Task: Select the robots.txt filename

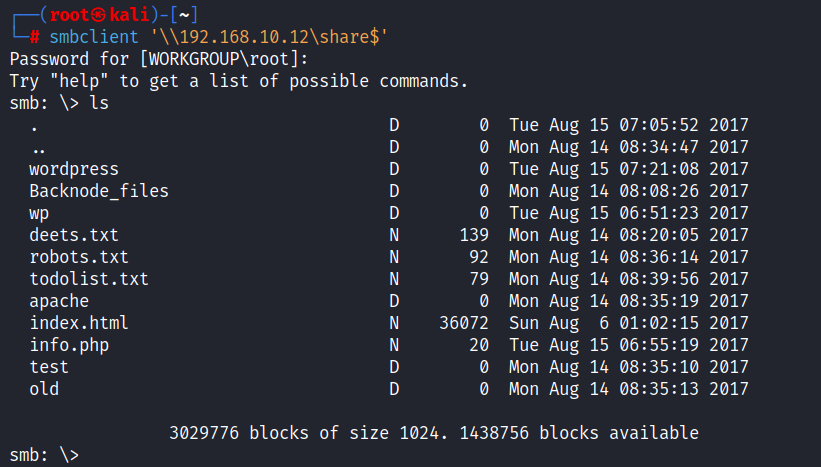Action: pos(79,257)
